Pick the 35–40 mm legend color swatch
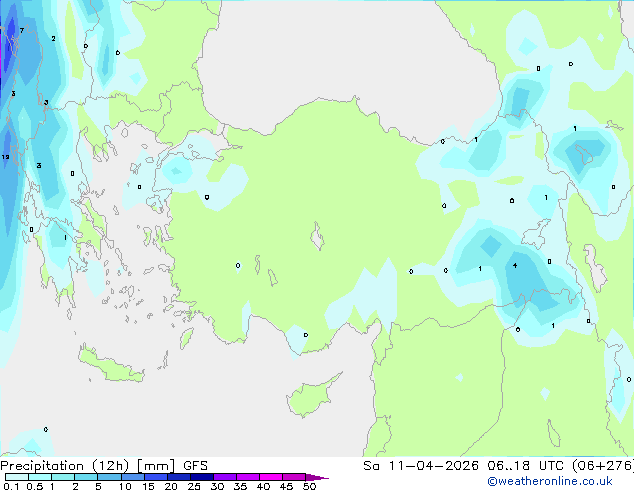The image size is (634, 490). coord(247,477)
